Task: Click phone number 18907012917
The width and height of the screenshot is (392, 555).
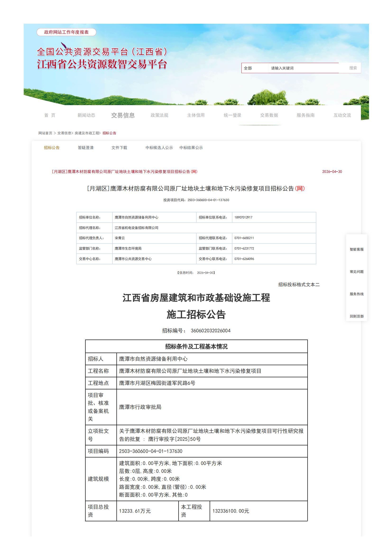Action: pos(243,217)
